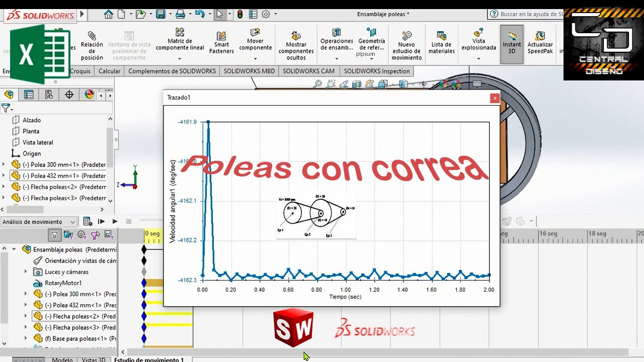Create a Nuevo estudio de movimiento
Viewport: 644px width, 362px height.
pos(407,45)
